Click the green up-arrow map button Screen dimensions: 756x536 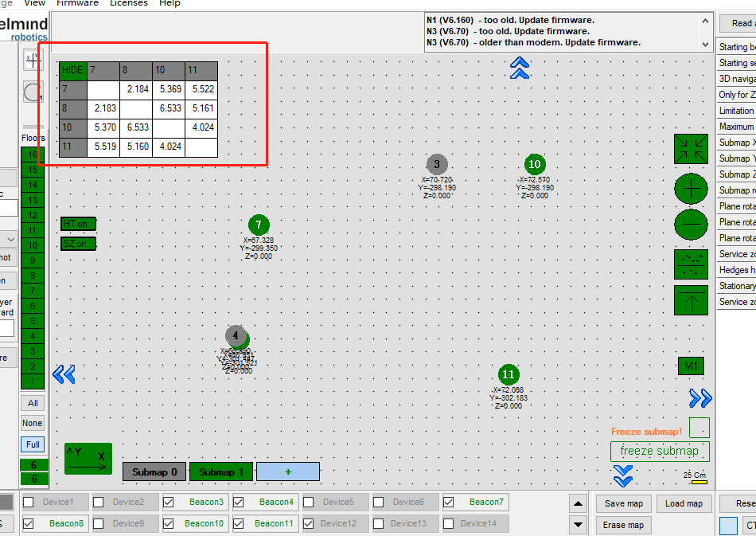coord(691,301)
